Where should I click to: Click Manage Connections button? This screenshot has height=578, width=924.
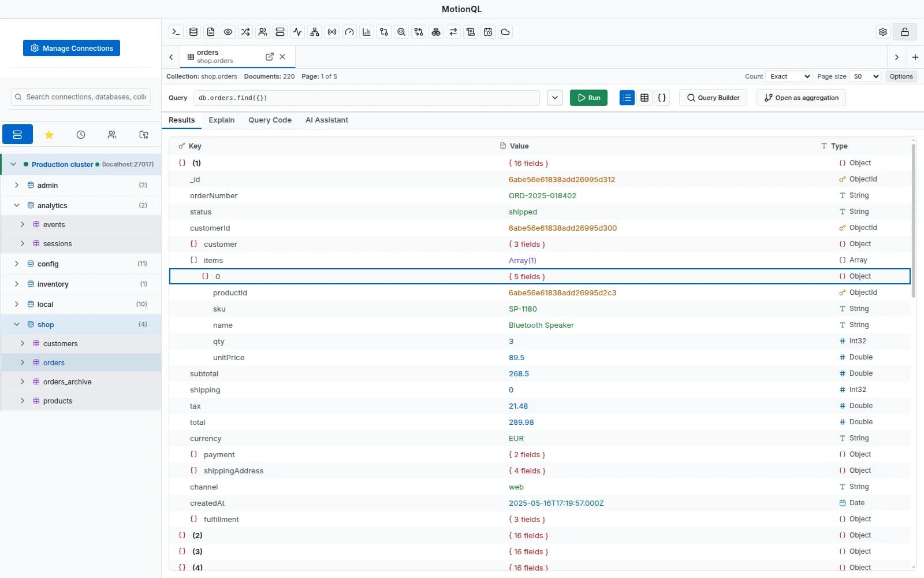pyautogui.click(x=72, y=48)
